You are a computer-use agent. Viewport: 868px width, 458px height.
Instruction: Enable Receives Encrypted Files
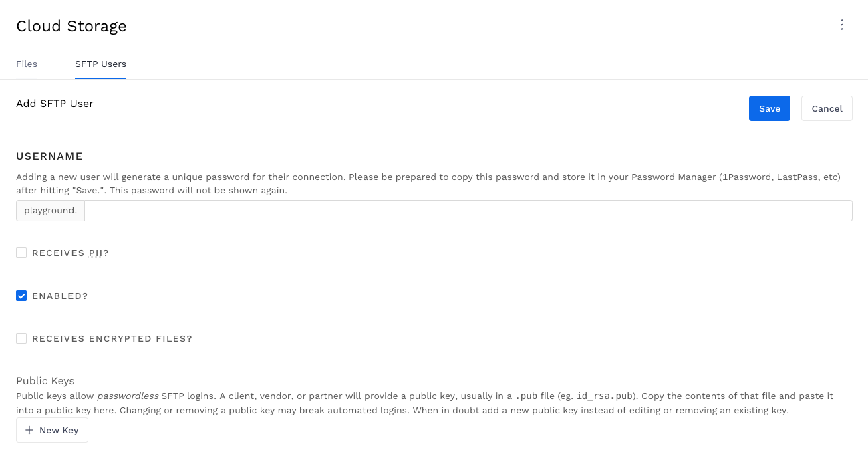pos(21,338)
